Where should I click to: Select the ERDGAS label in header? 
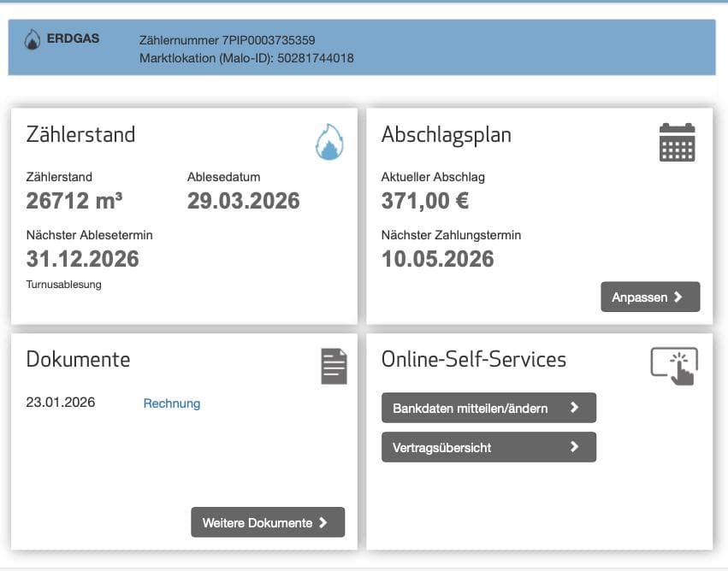[73, 38]
